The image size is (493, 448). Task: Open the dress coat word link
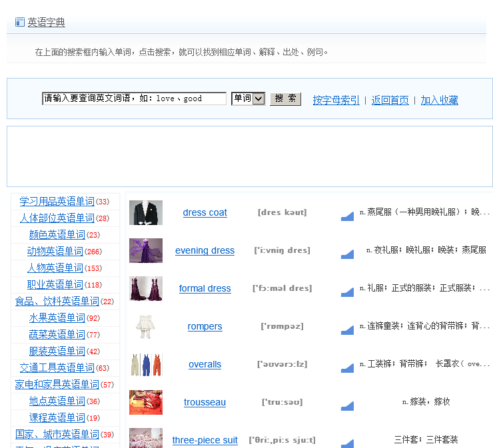pyautogui.click(x=205, y=213)
